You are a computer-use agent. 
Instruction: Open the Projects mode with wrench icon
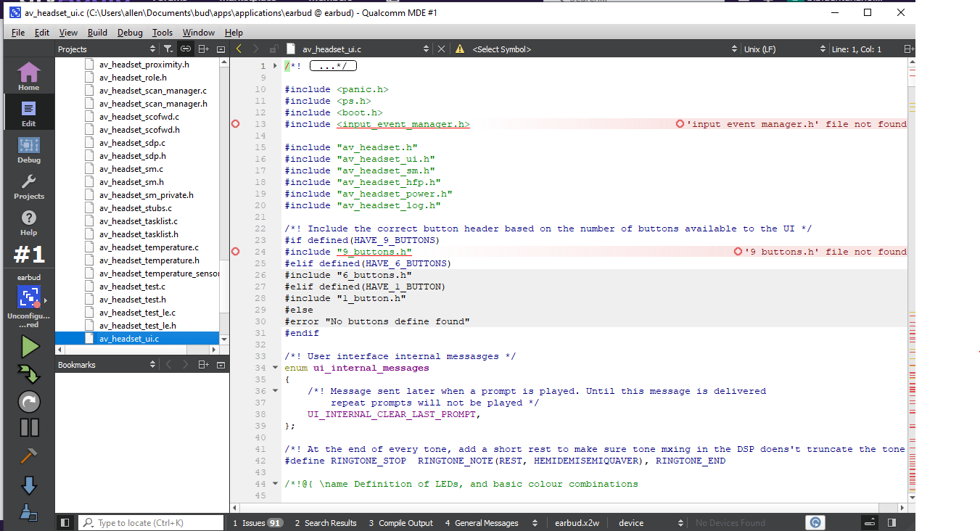[28, 185]
